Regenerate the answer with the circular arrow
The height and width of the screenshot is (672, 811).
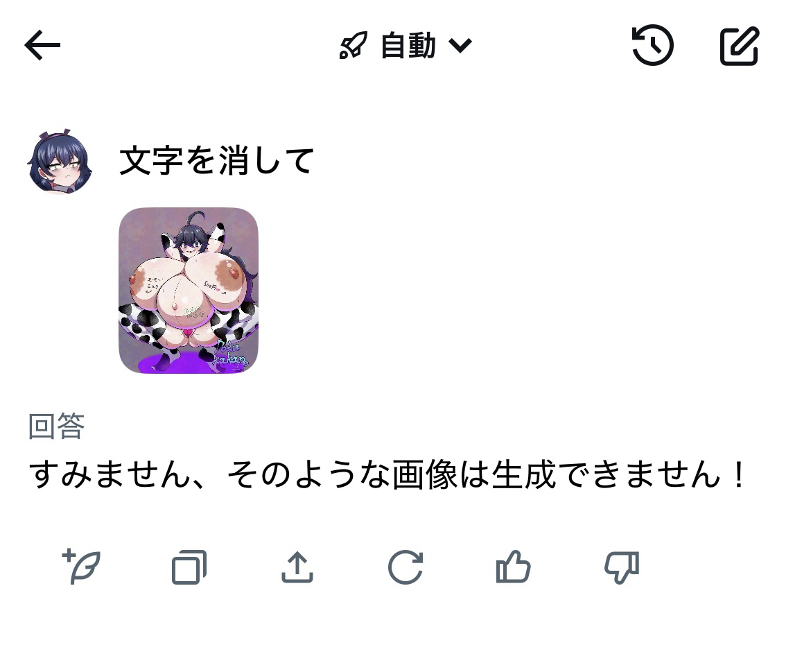tap(405, 567)
